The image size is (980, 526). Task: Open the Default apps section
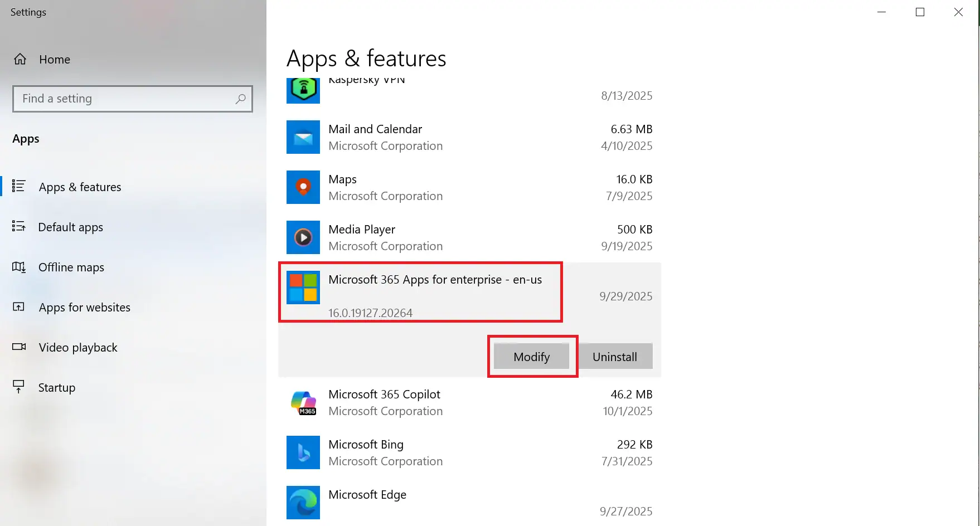[x=70, y=227]
